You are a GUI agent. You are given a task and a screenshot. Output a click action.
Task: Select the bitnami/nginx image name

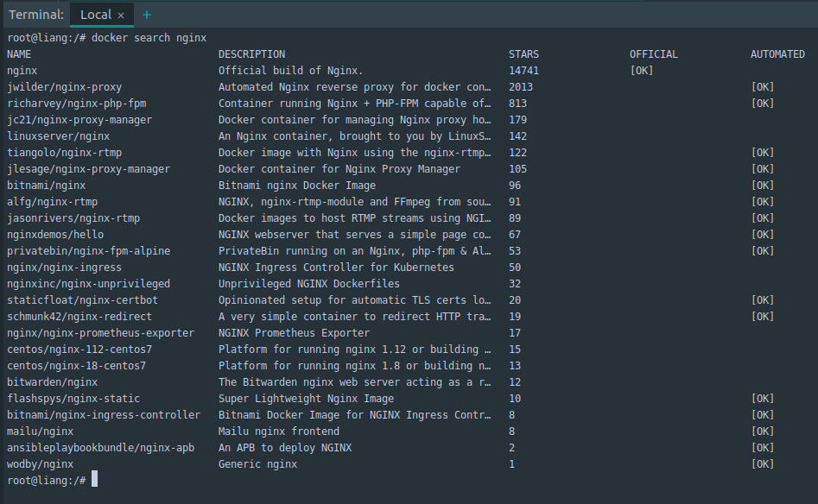(47, 186)
